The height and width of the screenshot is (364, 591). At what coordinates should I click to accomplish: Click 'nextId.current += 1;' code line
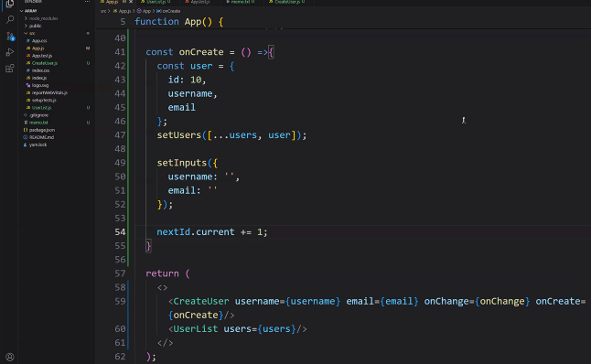212,231
